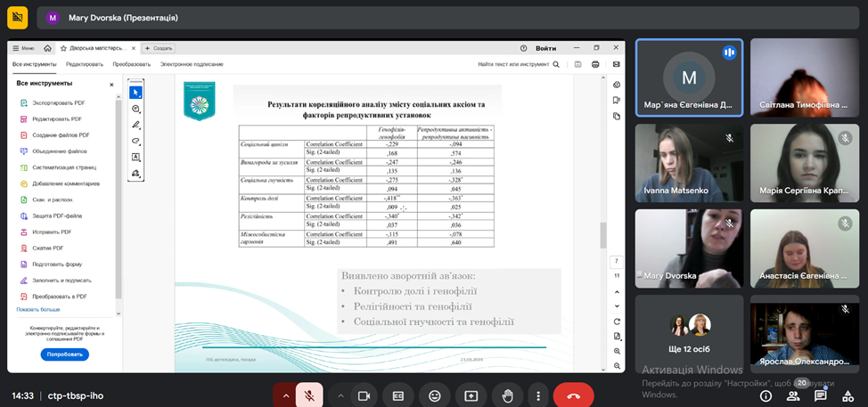This screenshot has width=868, height=407.
Task: Expand the camera video settings arrow
Action: coord(340,395)
